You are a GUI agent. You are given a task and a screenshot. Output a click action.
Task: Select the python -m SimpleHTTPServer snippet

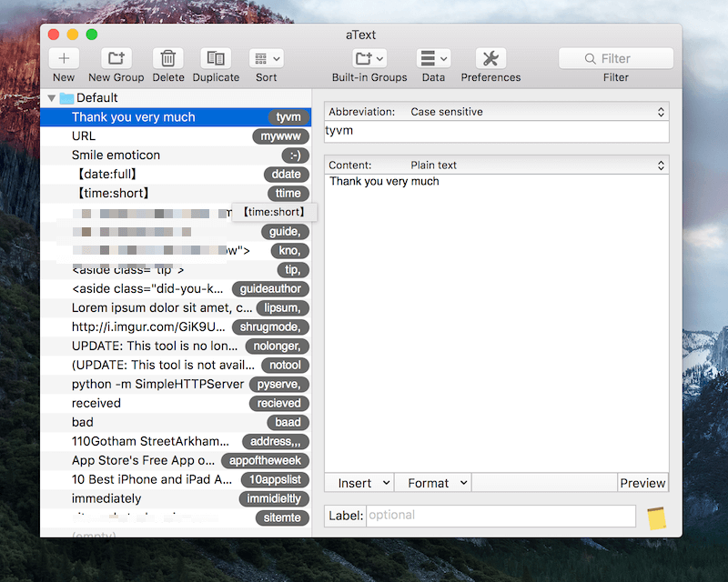click(146, 385)
